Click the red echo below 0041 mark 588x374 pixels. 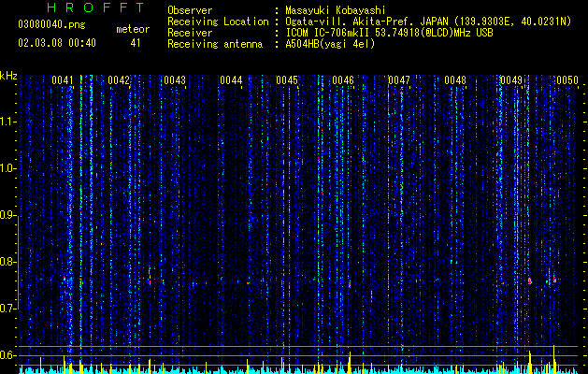[65, 278]
